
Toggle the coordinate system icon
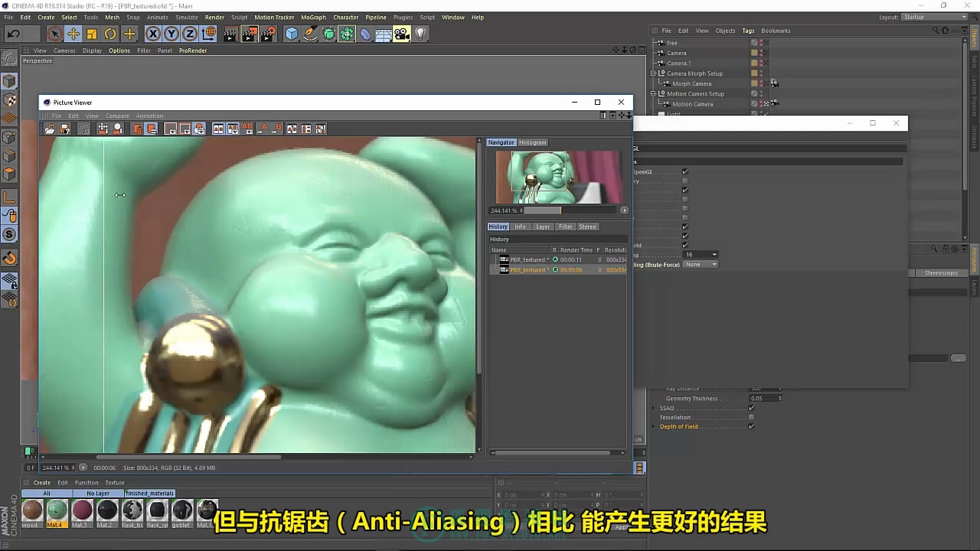tap(208, 34)
